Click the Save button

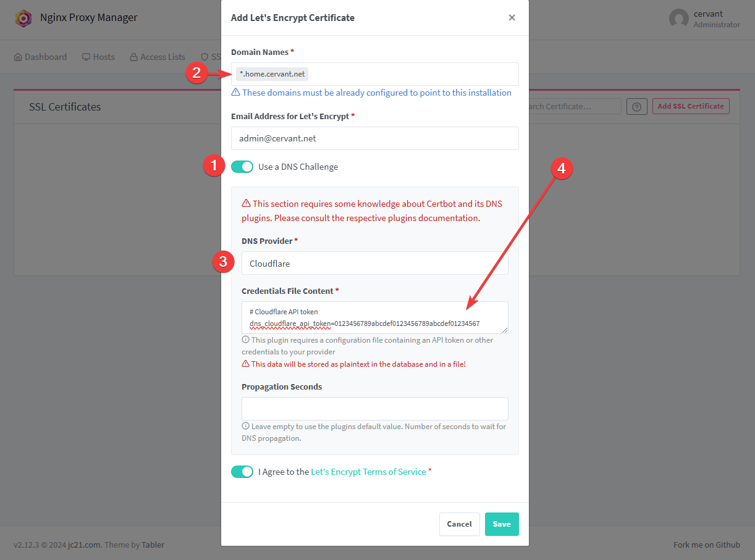(x=502, y=524)
